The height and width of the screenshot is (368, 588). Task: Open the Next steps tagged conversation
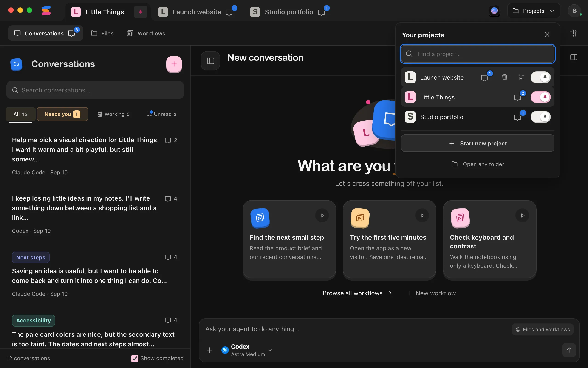(x=95, y=275)
